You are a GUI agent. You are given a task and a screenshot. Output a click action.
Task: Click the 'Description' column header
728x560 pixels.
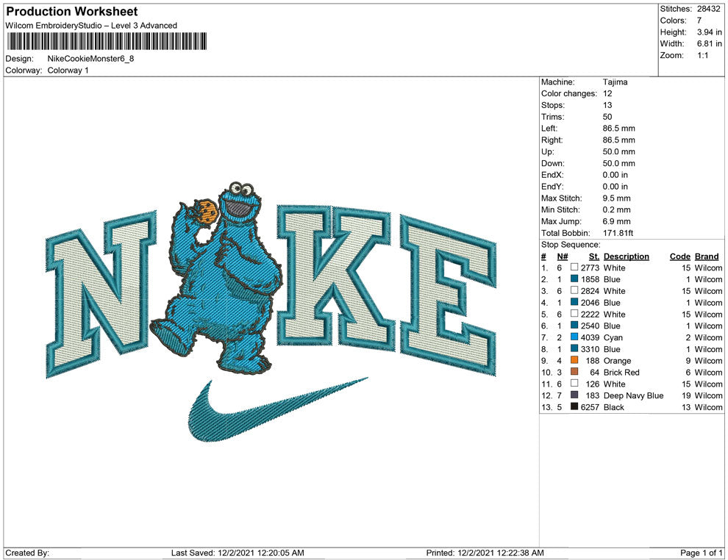[x=627, y=256]
